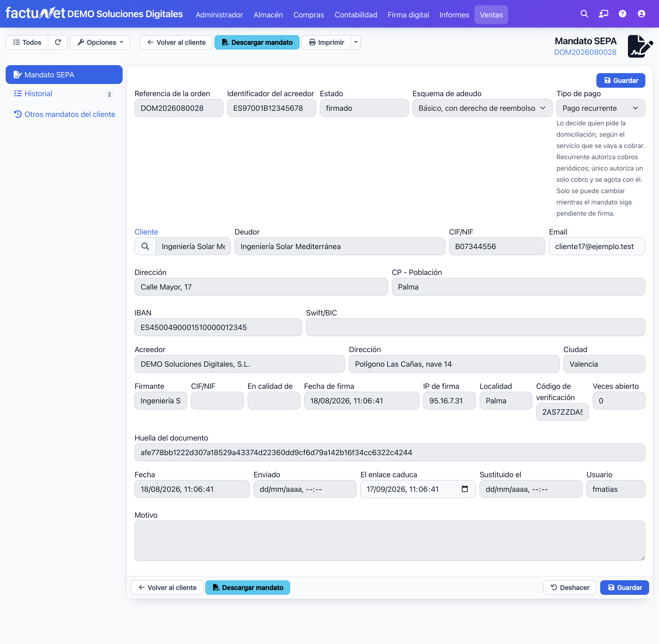Click the factuNet logo
659x644 pixels.
[35, 14]
